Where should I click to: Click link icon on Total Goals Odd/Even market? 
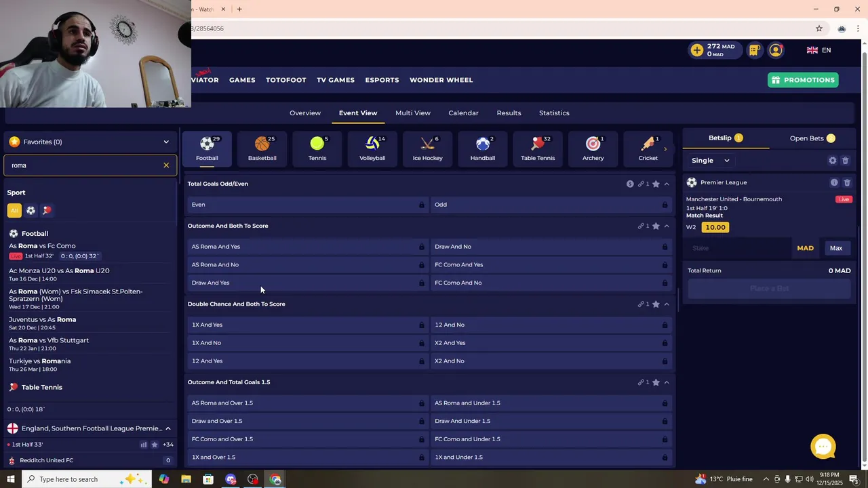click(641, 184)
